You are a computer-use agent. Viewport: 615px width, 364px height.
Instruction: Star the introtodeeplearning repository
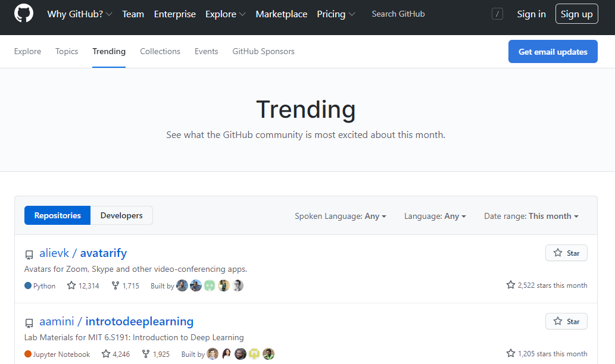566,321
